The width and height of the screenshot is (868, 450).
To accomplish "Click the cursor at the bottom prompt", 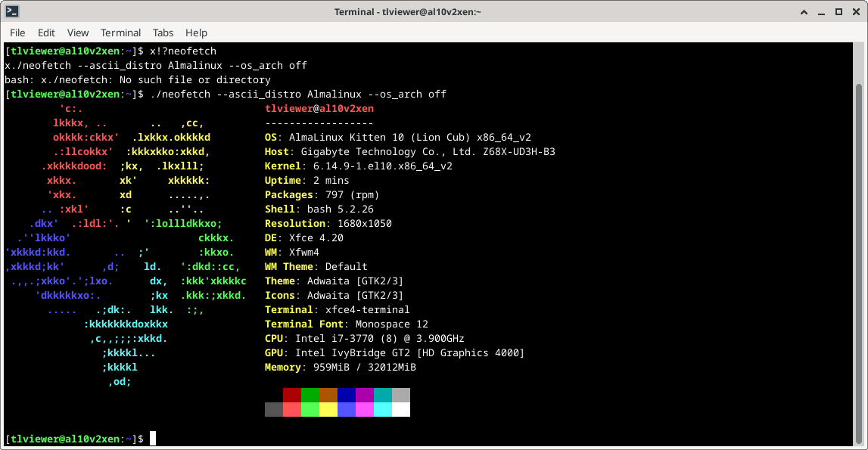I will [x=153, y=439].
